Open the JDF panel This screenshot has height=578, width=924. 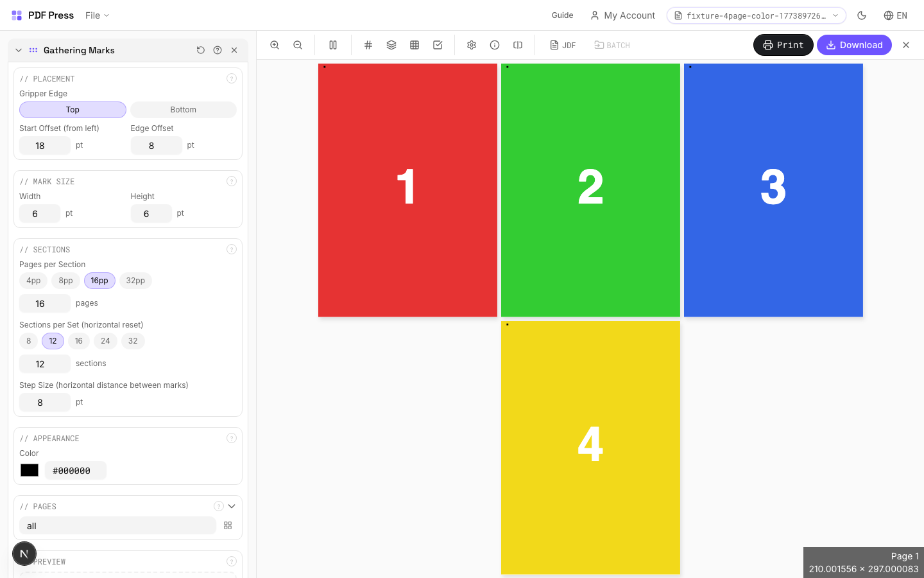pyautogui.click(x=563, y=45)
